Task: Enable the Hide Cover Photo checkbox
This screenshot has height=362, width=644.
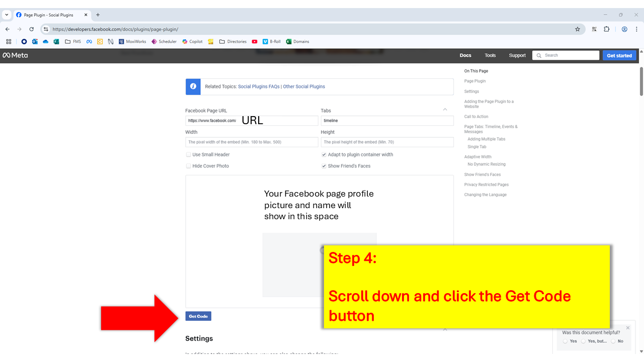Action: (189, 166)
